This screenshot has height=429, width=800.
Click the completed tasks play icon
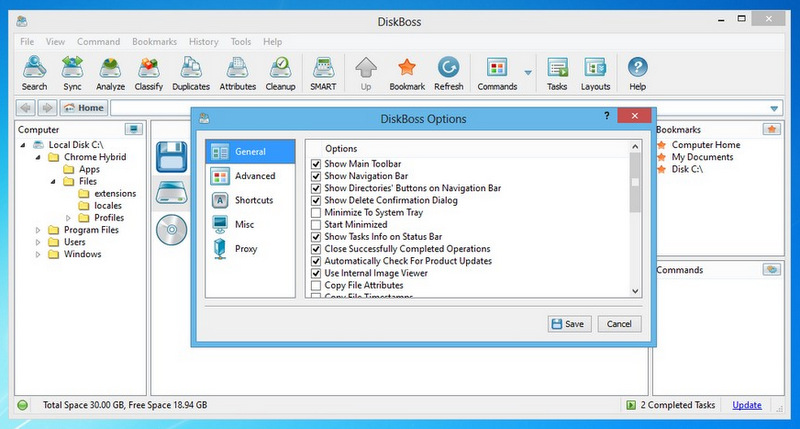point(631,405)
